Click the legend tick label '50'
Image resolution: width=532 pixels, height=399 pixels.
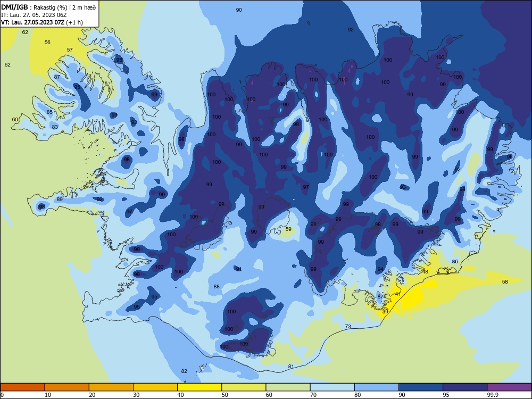(225, 395)
